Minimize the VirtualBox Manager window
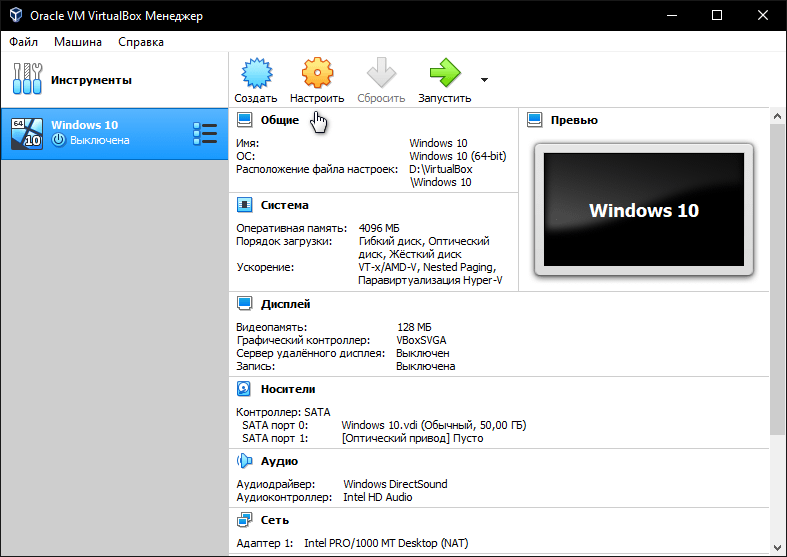The height and width of the screenshot is (557, 787). coord(672,15)
